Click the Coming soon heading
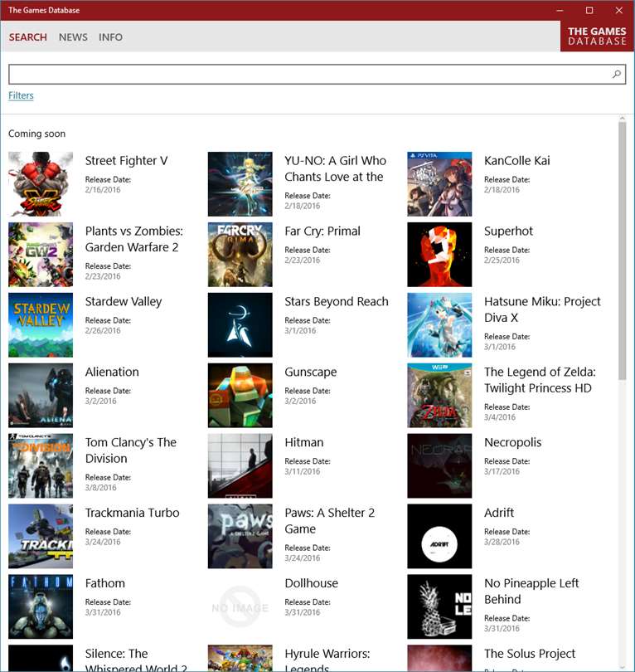Image resolution: width=635 pixels, height=672 pixels. click(36, 134)
